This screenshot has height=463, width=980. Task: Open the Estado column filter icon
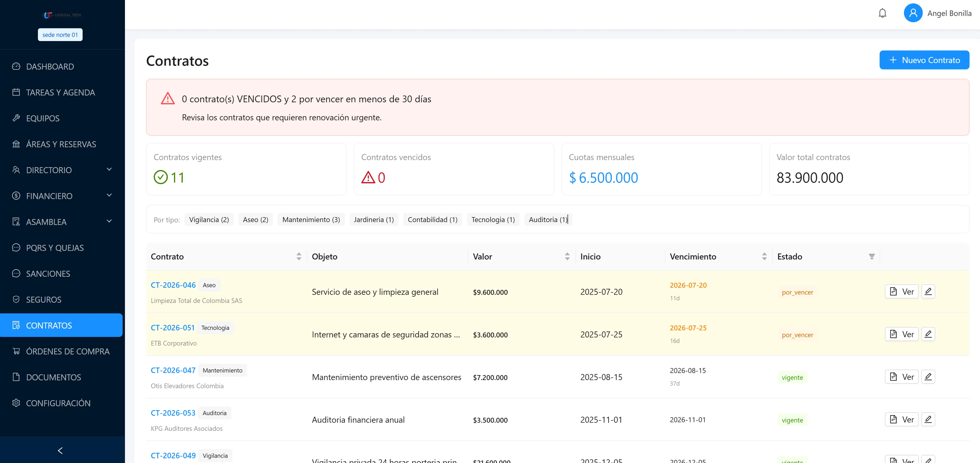coord(872,257)
